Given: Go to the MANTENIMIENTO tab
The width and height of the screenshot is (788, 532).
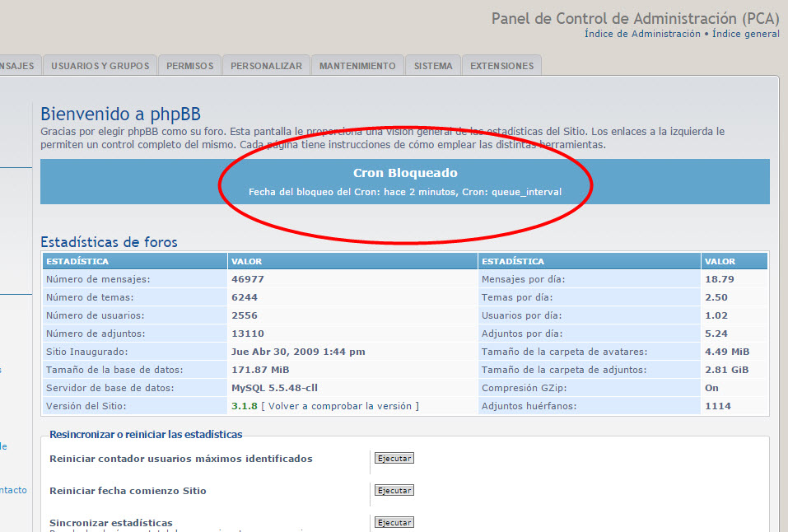Looking at the screenshot, I should tap(357, 66).
